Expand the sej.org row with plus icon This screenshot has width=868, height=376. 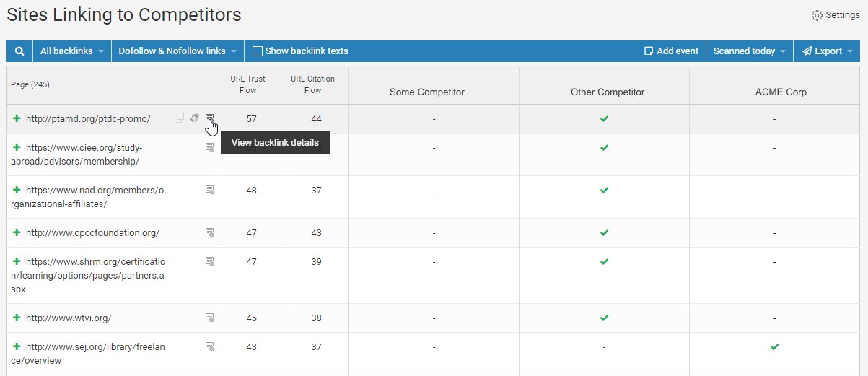pyautogui.click(x=17, y=346)
